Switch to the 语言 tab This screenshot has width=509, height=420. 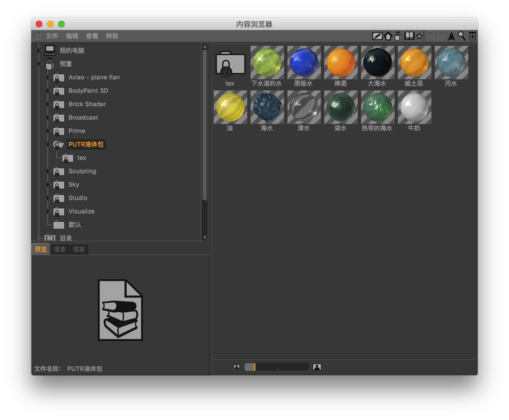tap(79, 250)
